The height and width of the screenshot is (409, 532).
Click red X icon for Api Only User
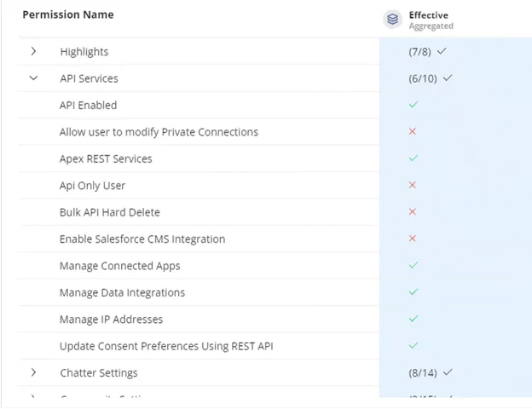(x=413, y=185)
